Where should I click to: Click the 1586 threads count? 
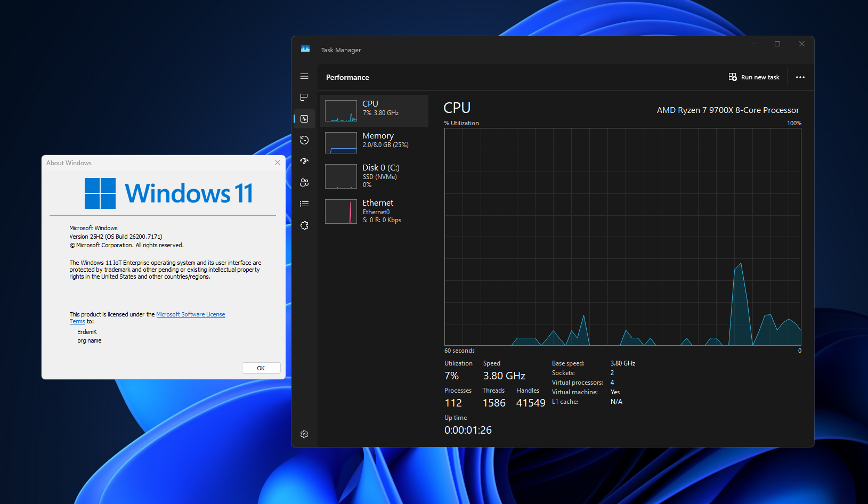tap(494, 403)
